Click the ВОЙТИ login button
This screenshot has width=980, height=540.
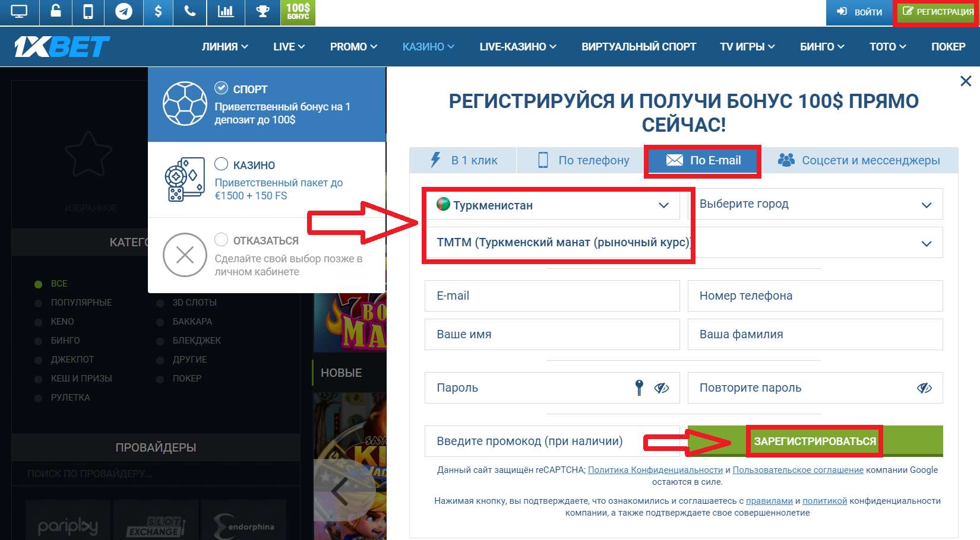[859, 12]
